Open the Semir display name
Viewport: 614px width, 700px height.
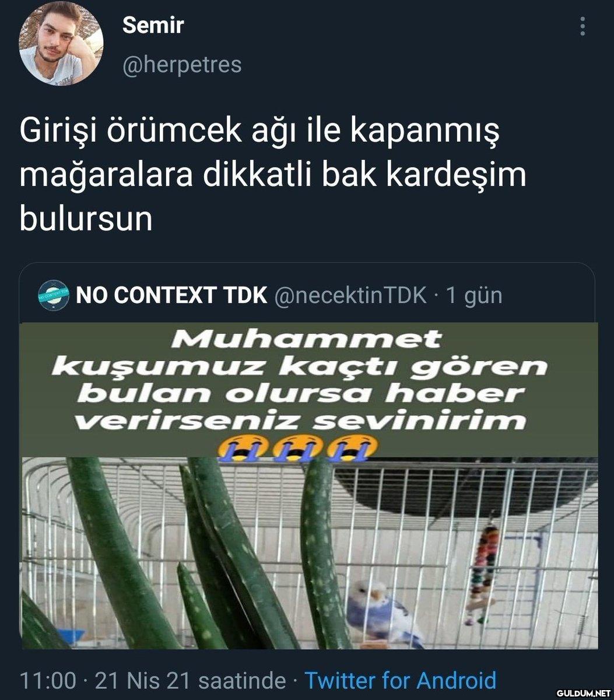[x=153, y=26]
